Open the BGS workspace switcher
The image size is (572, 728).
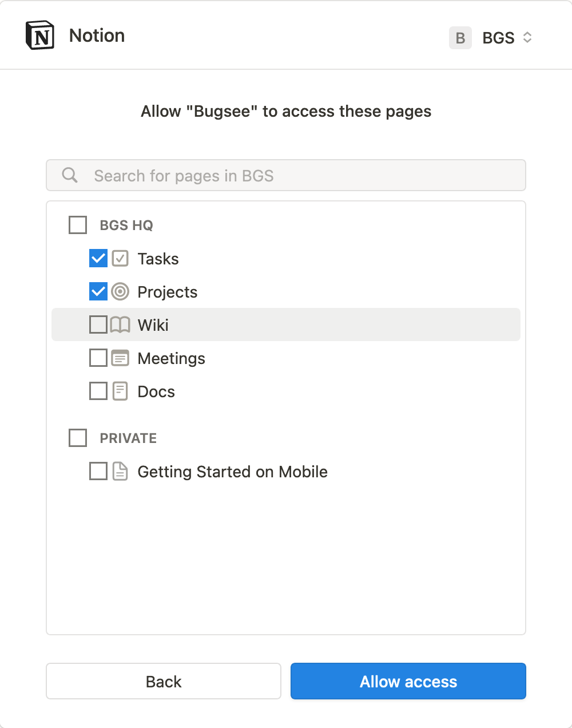506,38
